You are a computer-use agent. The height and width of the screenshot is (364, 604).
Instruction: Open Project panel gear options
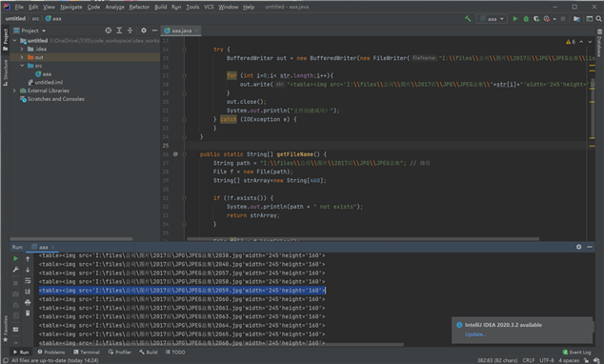(x=144, y=30)
